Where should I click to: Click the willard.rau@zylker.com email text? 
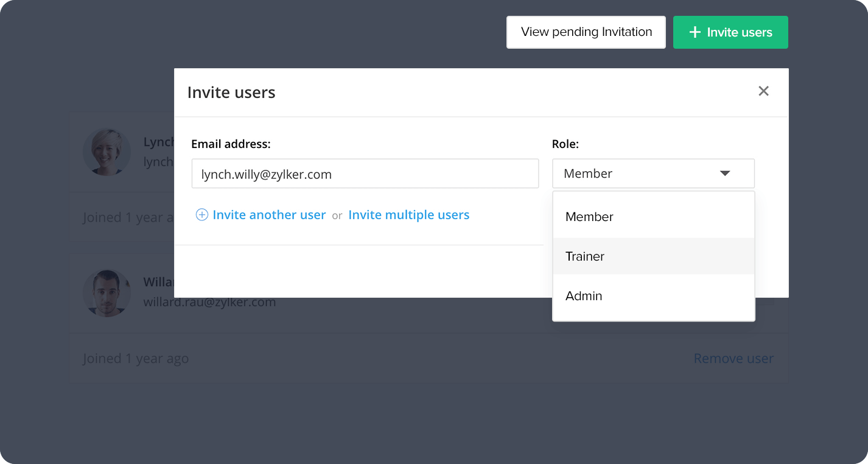pos(209,302)
